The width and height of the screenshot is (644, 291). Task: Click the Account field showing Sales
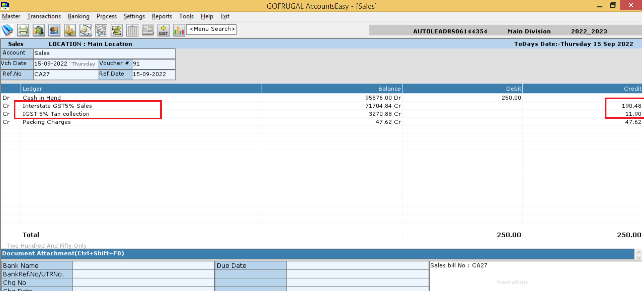(x=104, y=53)
